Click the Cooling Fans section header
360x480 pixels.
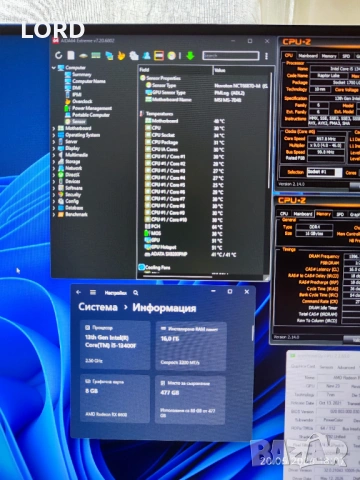154,267
